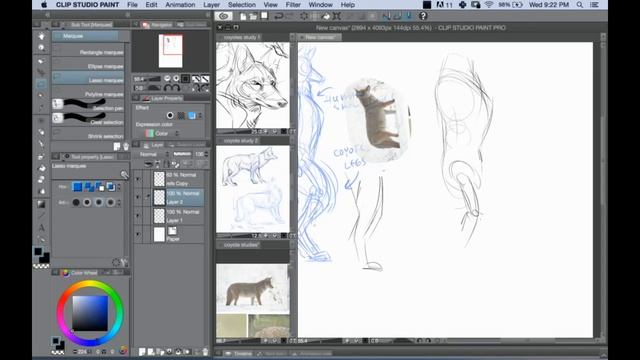Screen dimensions: 640x360
Task: Open the Animation menu
Action: tap(180, 5)
